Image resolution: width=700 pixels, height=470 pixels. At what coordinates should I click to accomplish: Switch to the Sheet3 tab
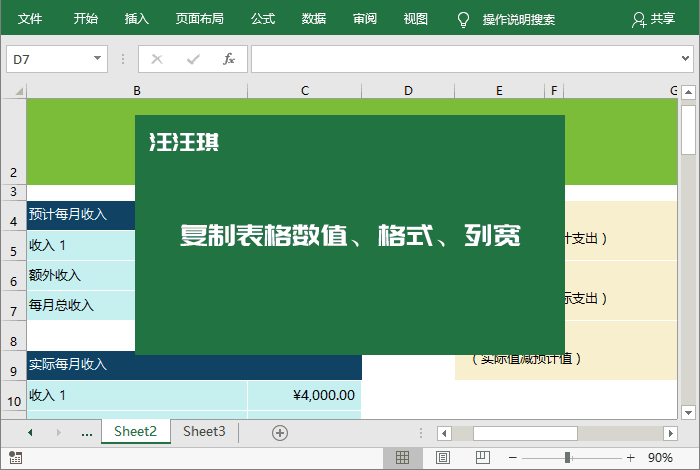pyautogui.click(x=204, y=432)
